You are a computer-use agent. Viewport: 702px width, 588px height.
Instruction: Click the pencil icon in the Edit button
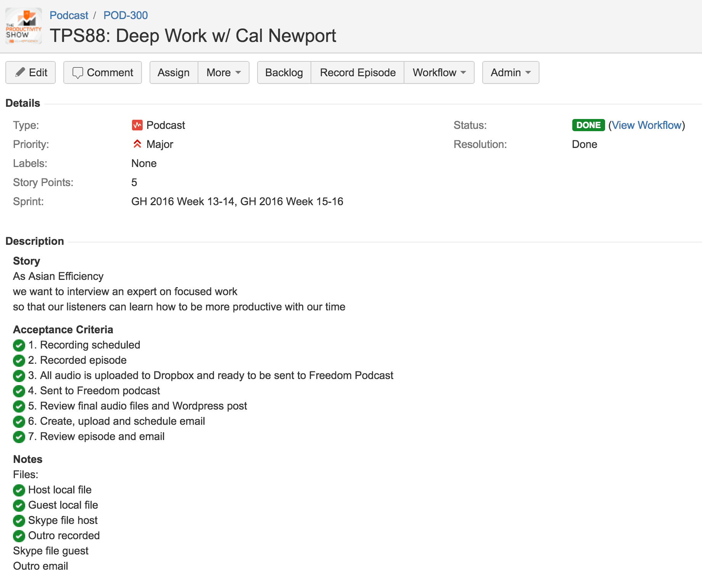tap(20, 72)
